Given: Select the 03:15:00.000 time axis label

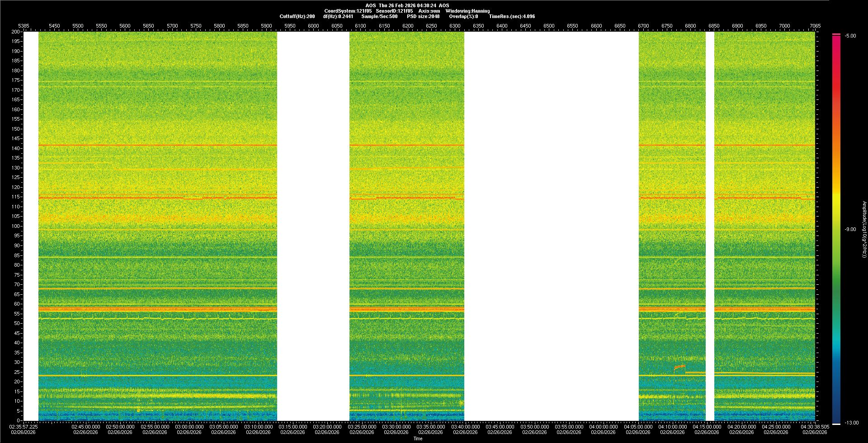Looking at the screenshot, I should tap(292, 426).
